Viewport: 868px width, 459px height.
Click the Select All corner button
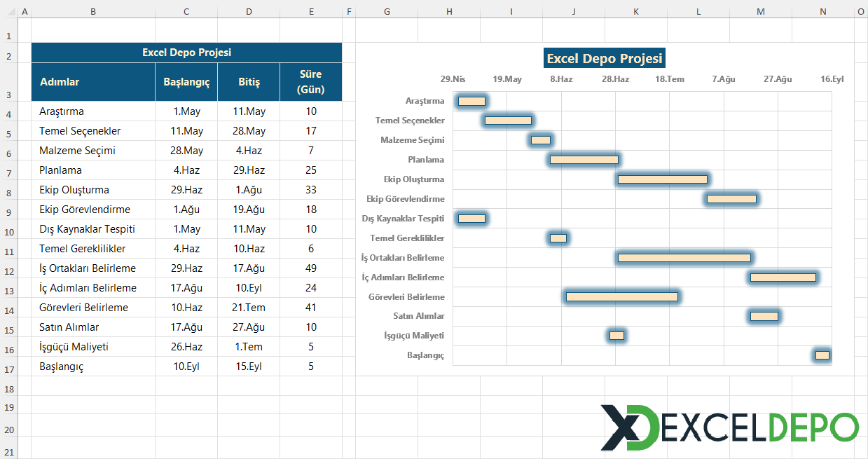[x=8, y=11]
